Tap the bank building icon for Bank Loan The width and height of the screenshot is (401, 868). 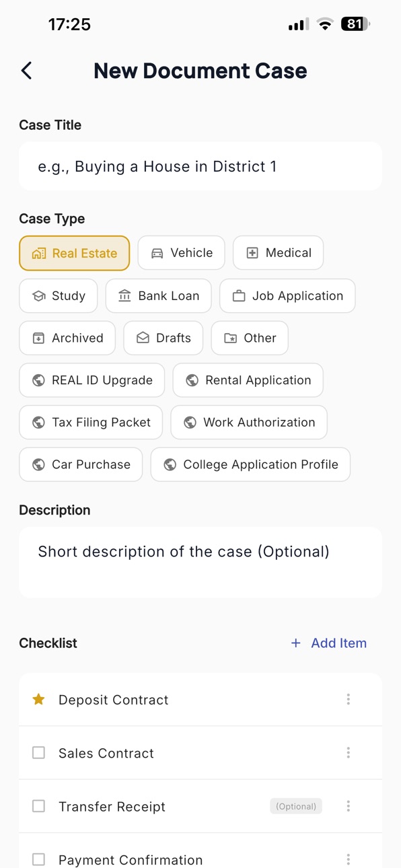coord(124,295)
